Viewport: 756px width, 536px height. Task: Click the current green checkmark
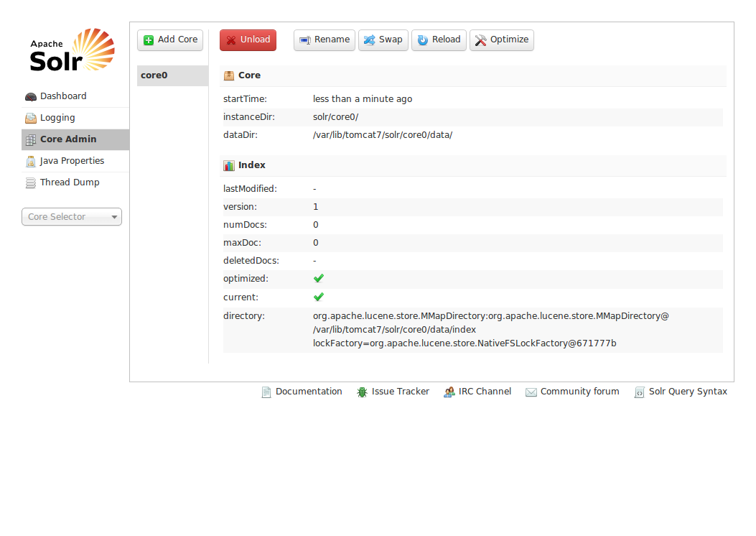319,297
